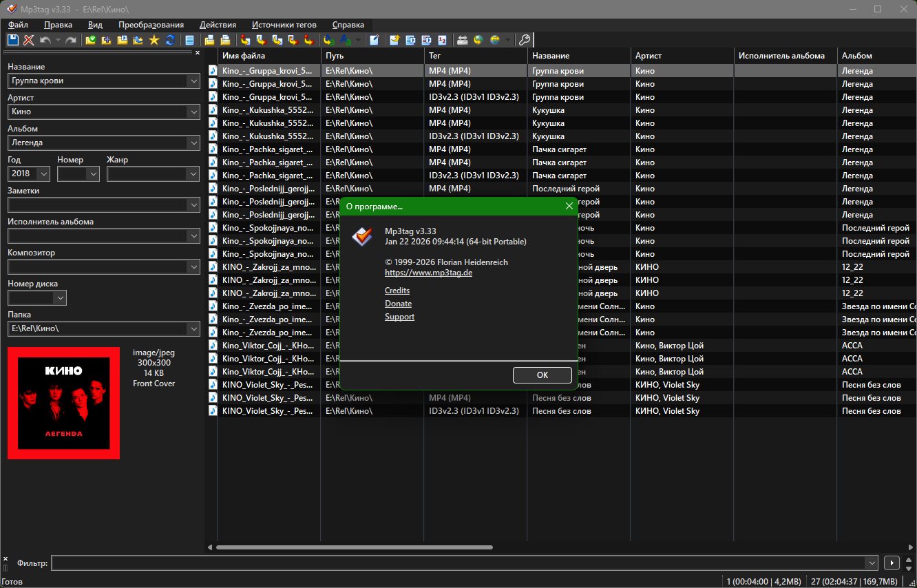Click the Save tag floppy disk icon
Image resolution: width=917 pixels, height=588 pixels.
tap(12, 41)
